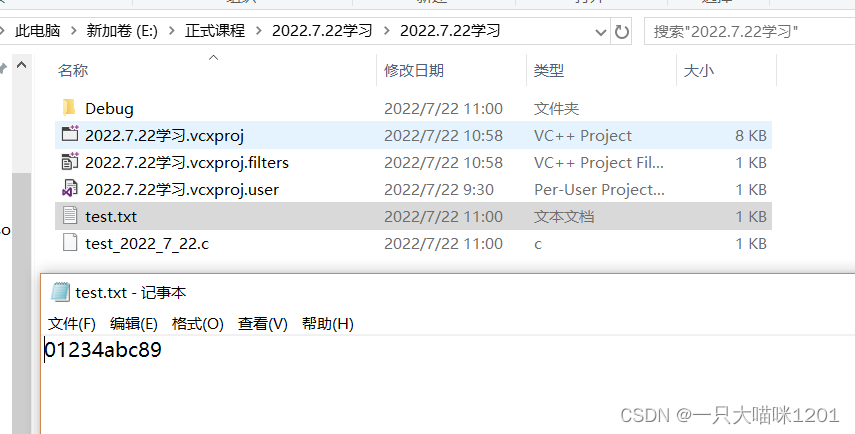Click the navigation pane scrollbar up arrow
This screenshot has width=855, height=434.
[21, 65]
